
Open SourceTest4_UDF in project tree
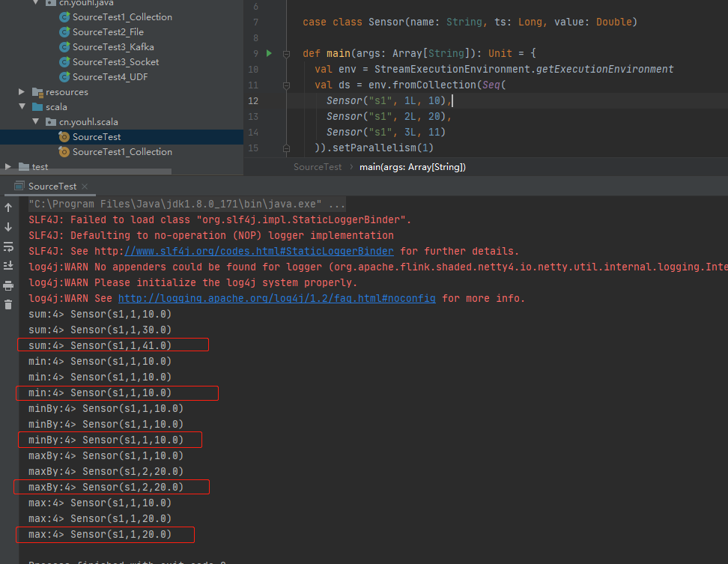110,76
